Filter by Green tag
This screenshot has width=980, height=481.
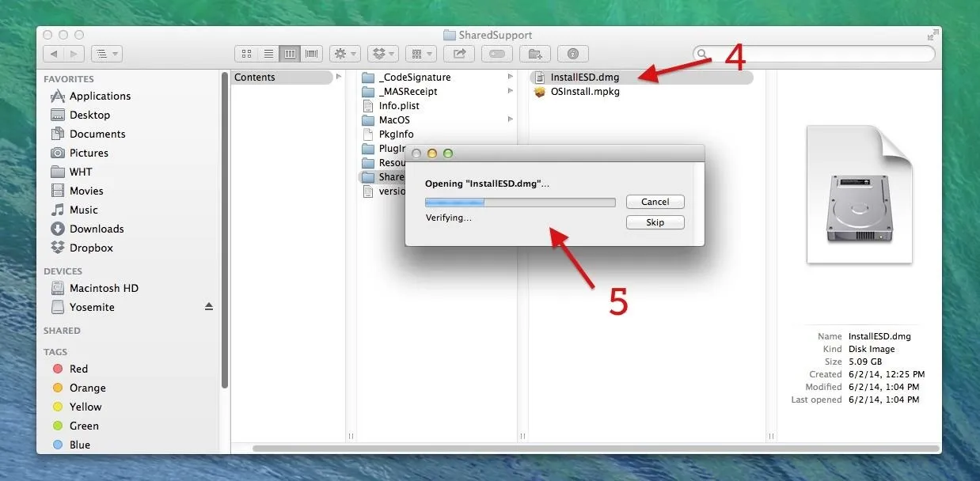coord(84,426)
